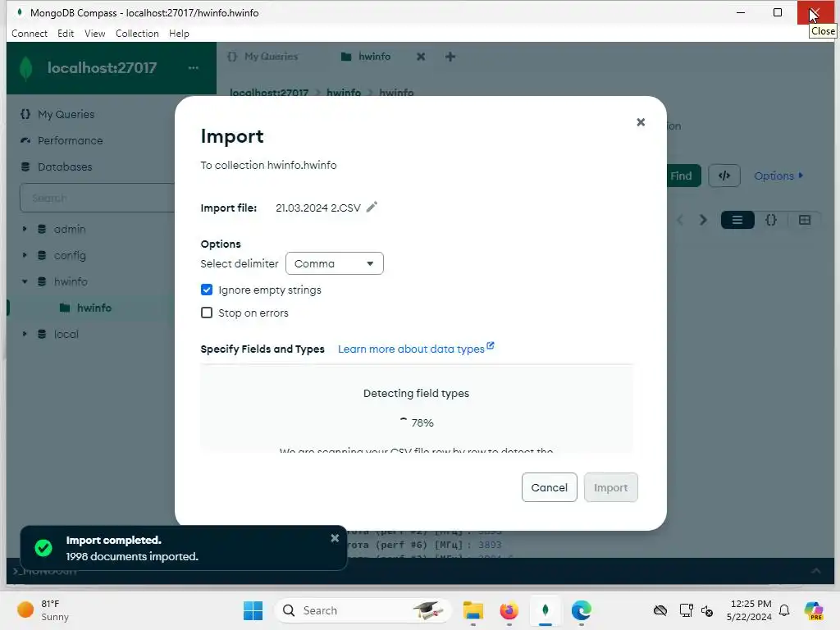The height and width of the screenshot is (630, 840).
Task: Open the Windows Start menu
Action: coord(253,610)
